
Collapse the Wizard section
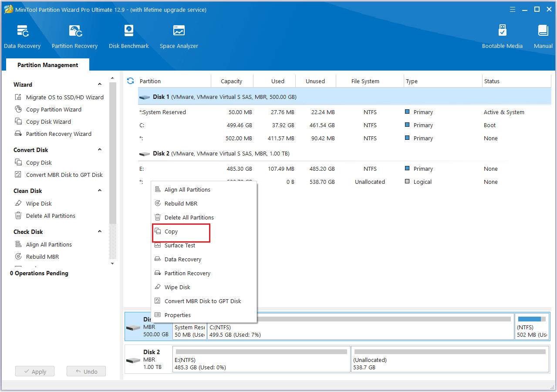[x=100, y=84]
